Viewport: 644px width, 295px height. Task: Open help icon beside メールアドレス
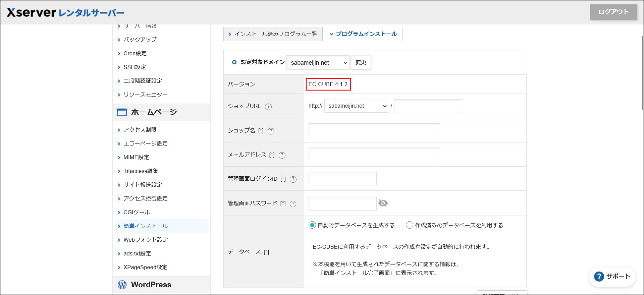coord(282,155)
